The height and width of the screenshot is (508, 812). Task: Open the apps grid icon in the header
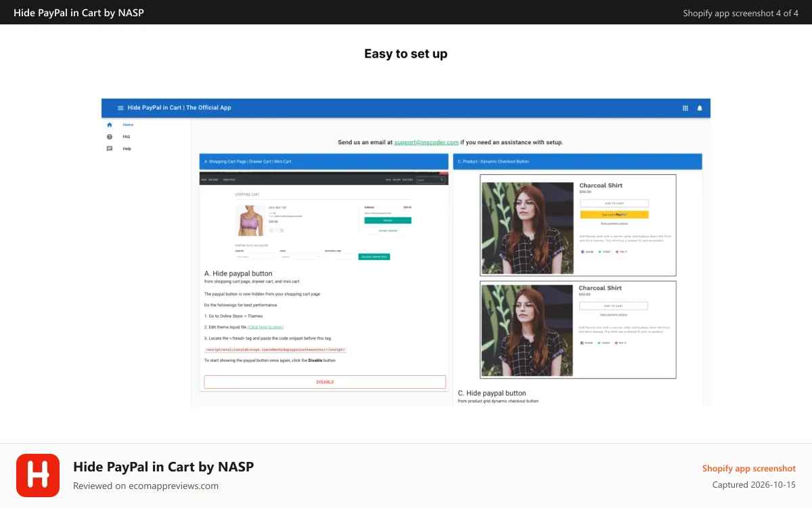coord(685,108)
